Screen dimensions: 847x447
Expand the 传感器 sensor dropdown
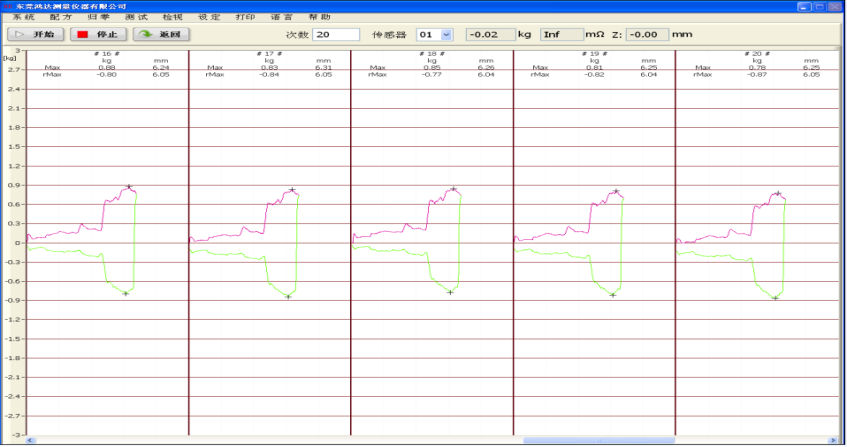(446, 34)
